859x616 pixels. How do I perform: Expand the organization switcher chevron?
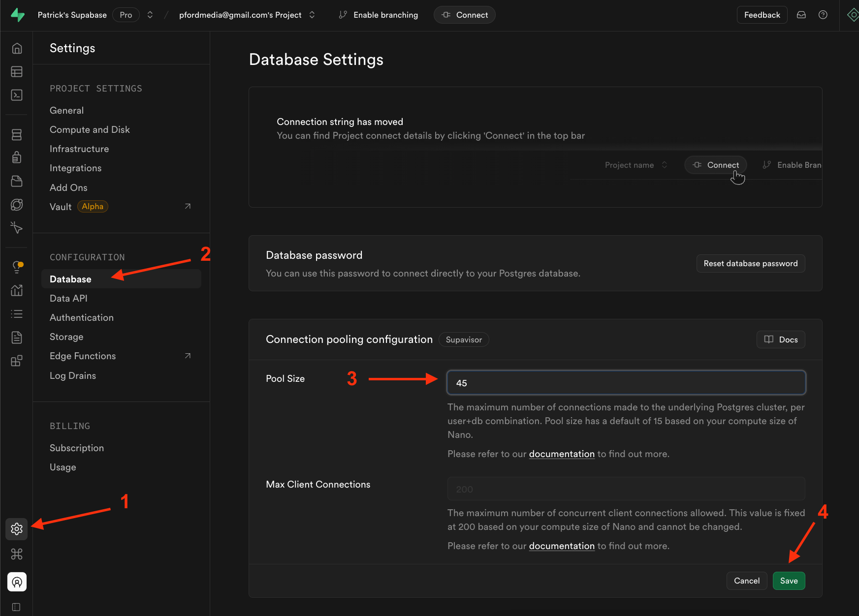[150, 15]
